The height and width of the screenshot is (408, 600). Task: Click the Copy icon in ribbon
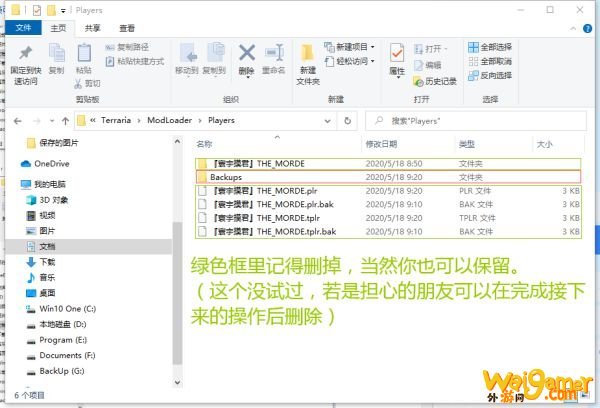click(x=57, y=53)
